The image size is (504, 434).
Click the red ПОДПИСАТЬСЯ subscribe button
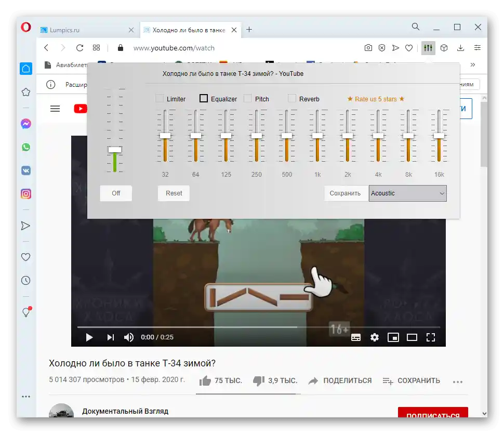(433, 413)
